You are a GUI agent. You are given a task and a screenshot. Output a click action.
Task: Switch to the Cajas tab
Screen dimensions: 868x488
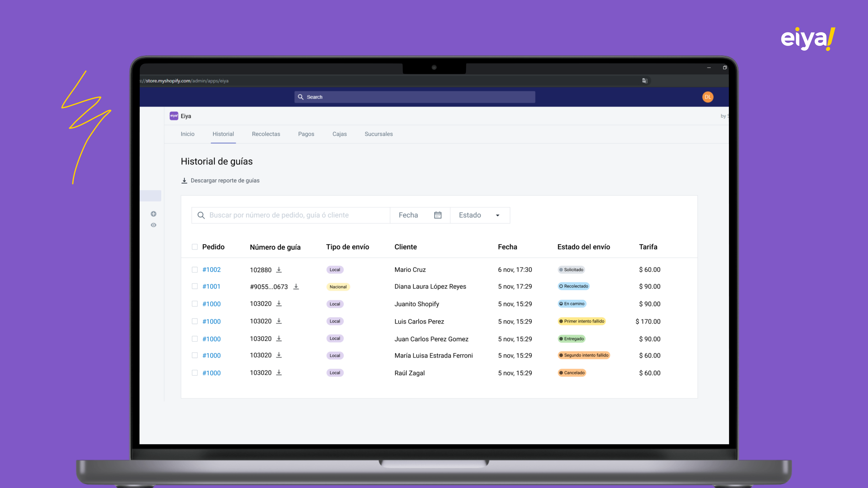[339, 134]
